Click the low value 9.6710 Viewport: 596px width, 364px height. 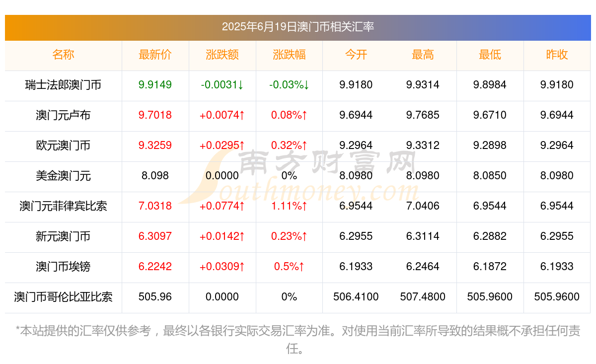(x=490, y=115)
